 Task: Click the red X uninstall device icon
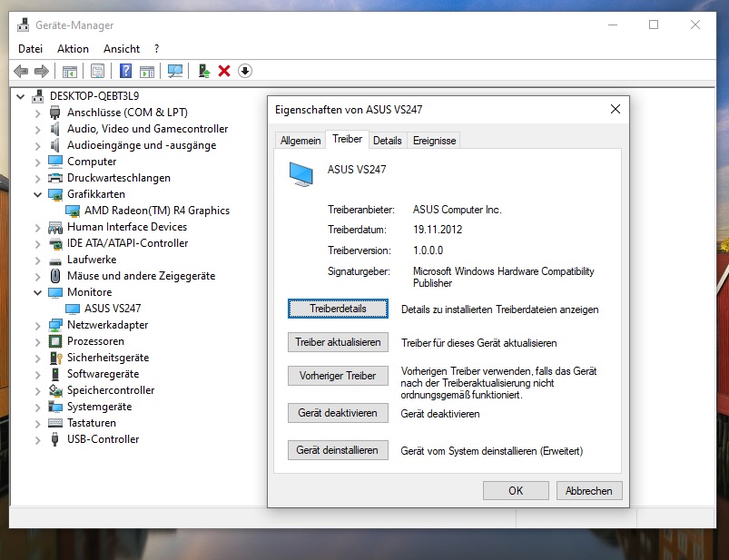[x=224, y=71]
